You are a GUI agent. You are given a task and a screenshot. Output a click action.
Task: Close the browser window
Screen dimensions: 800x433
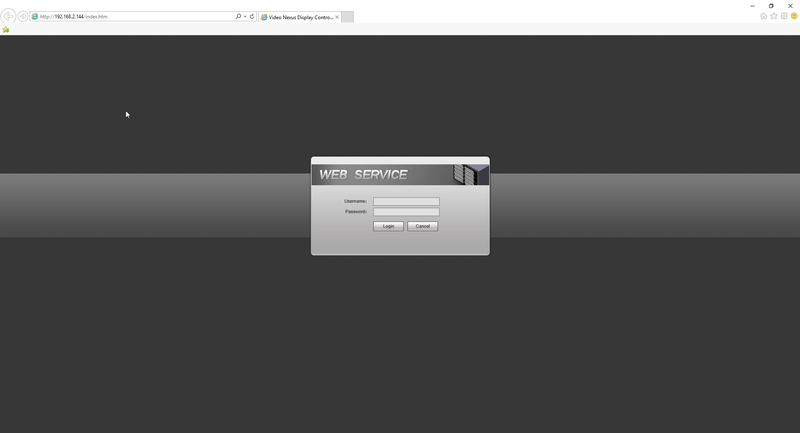pos(790,6)
